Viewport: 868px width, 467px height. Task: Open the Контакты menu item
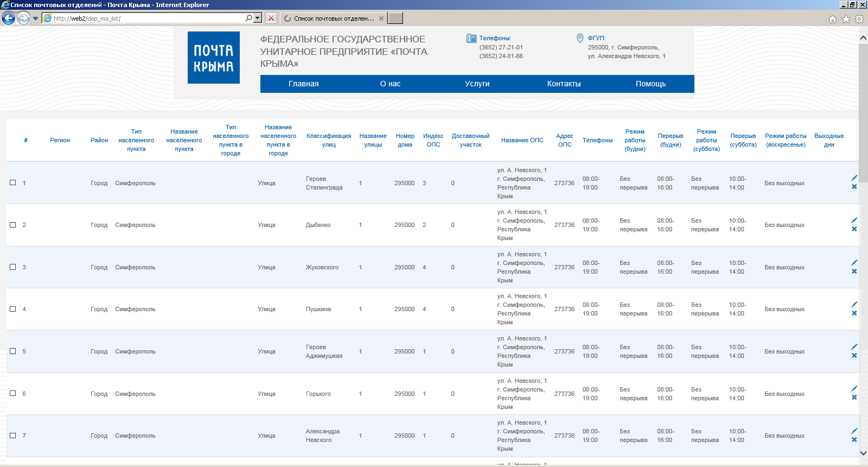click(564, 84)
